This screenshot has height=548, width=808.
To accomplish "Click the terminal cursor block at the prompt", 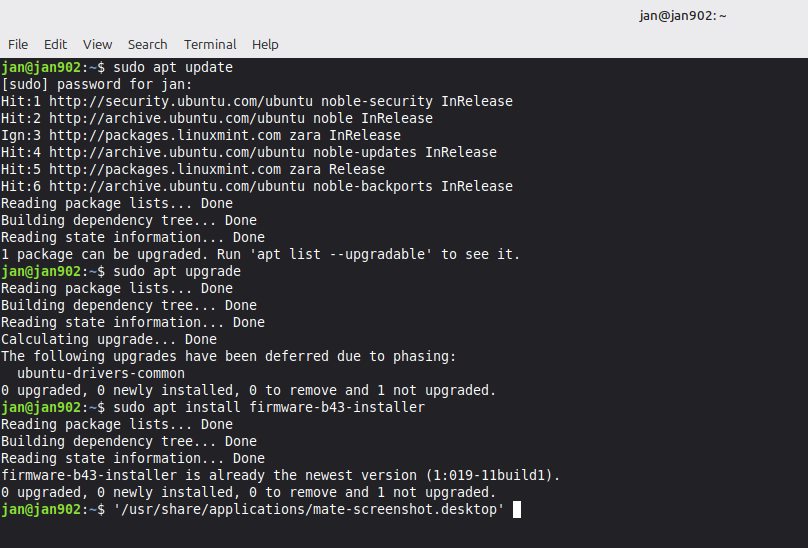I will (x=517, y=510).
